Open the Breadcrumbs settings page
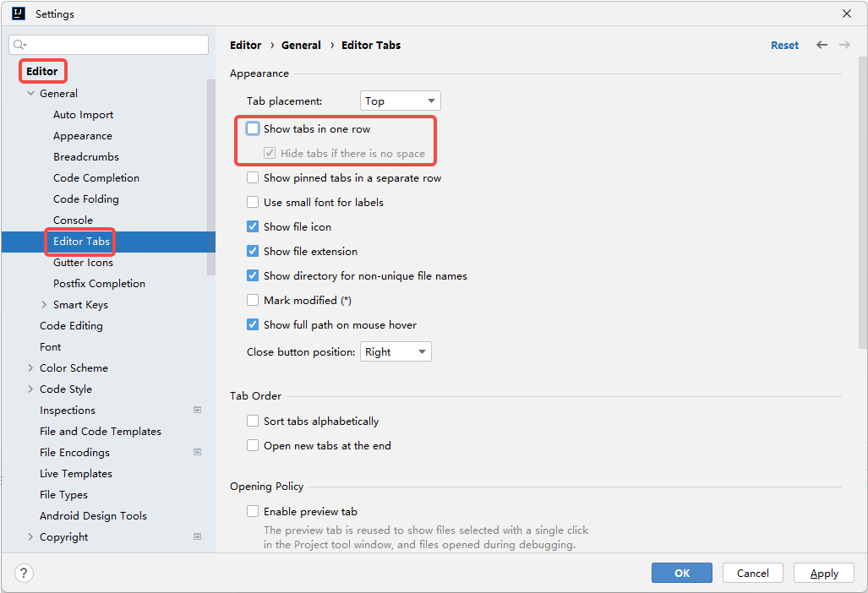868x593 pixels. [x=86, y=156]
